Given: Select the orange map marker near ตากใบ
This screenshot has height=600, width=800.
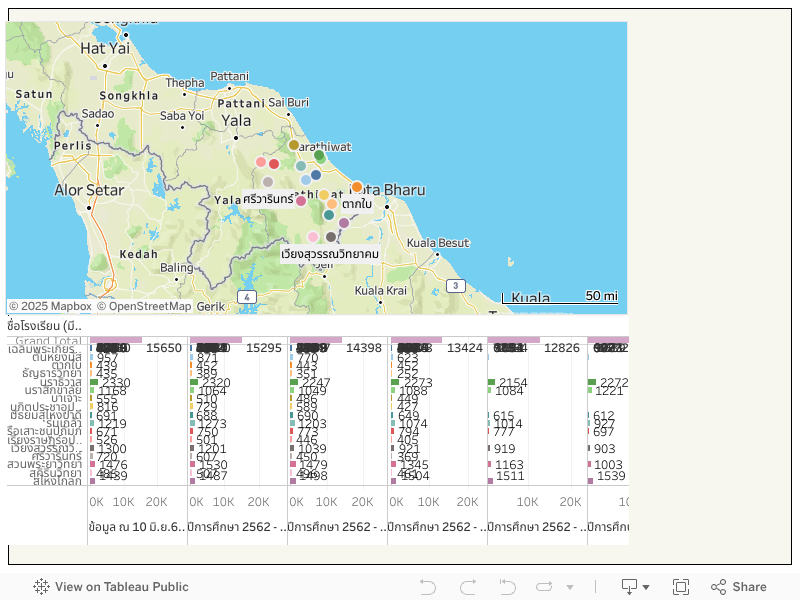Looking at the screenshot, I should pos(357,187).
